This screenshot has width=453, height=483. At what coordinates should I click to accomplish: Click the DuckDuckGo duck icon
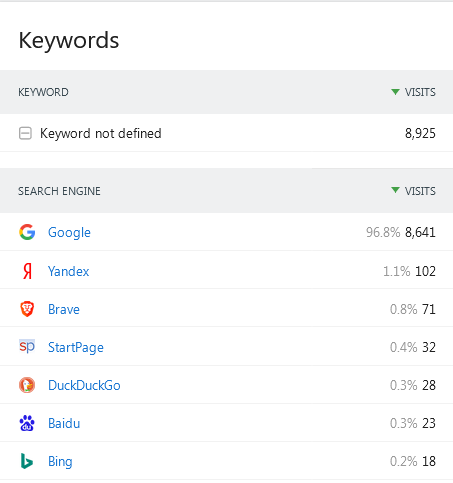(x=27, y=385)
